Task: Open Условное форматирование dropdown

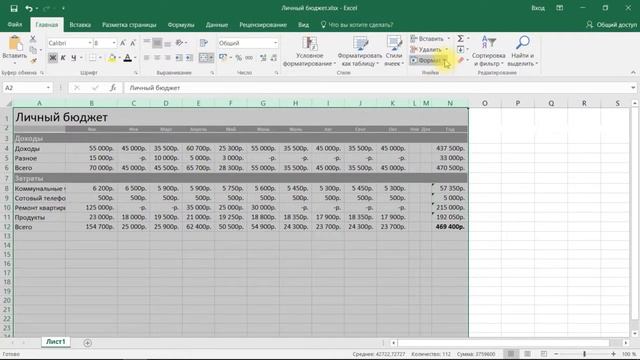Action: 309,51
